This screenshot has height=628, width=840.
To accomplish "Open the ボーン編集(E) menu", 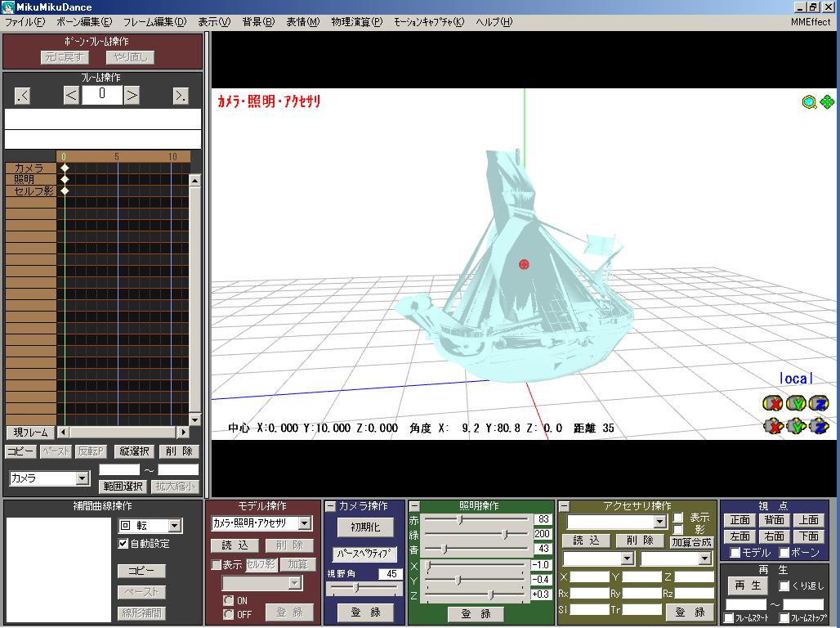I will tap(84, 22).
